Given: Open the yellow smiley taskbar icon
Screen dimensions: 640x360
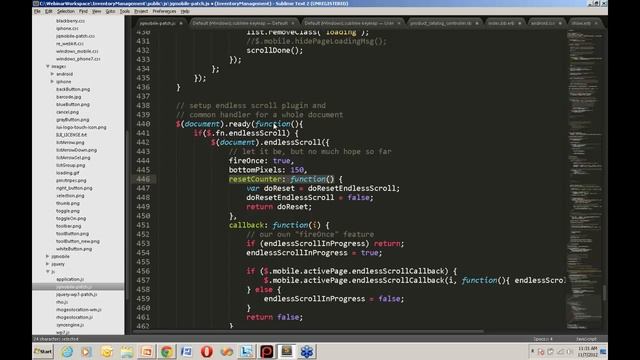Looking at the screenshot, I should click(x=107, y=351).
